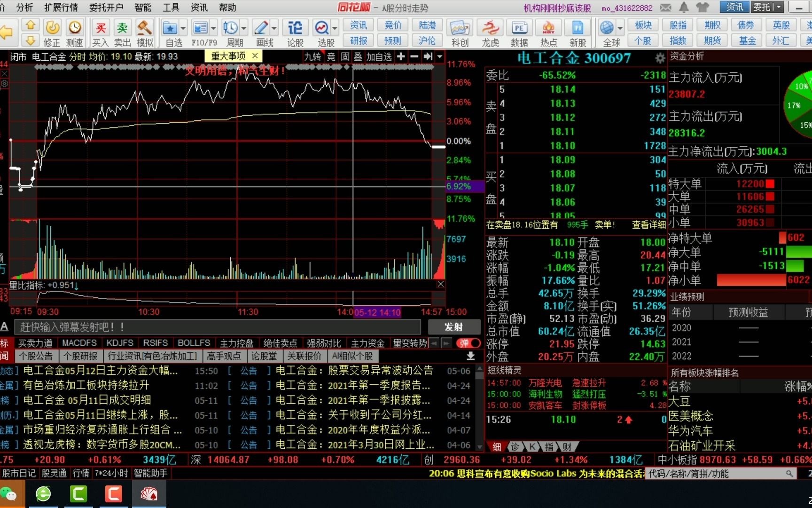
Task: Open WeChat from the taskbar
Action: [x=9, y=494]
